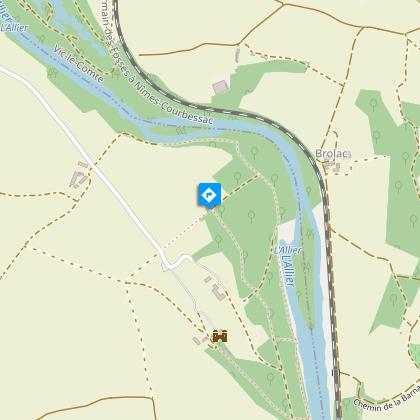Click the Chemin de la Barna road label
420x420 pixels.
tap(387, 401)
